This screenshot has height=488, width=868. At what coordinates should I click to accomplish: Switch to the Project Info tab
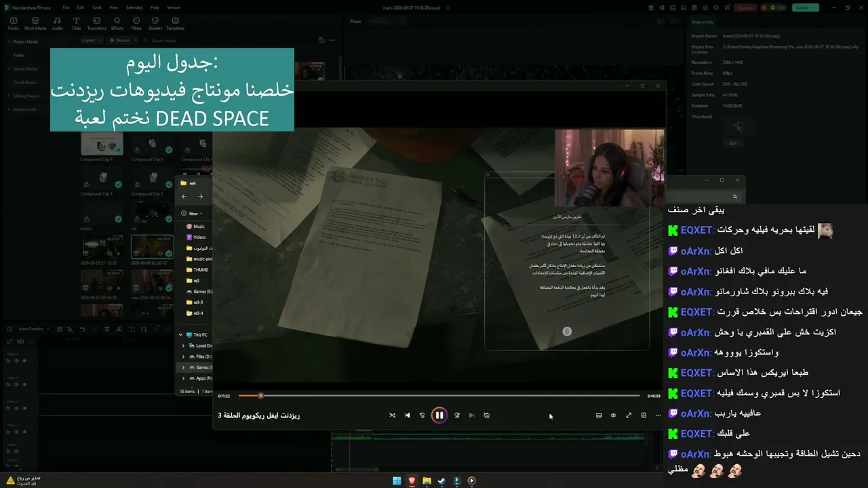click(x=703, y=22)
